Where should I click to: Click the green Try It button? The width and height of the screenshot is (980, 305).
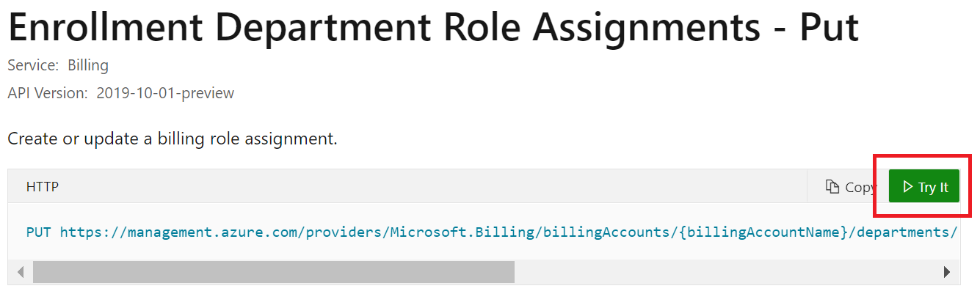[923, 186]
